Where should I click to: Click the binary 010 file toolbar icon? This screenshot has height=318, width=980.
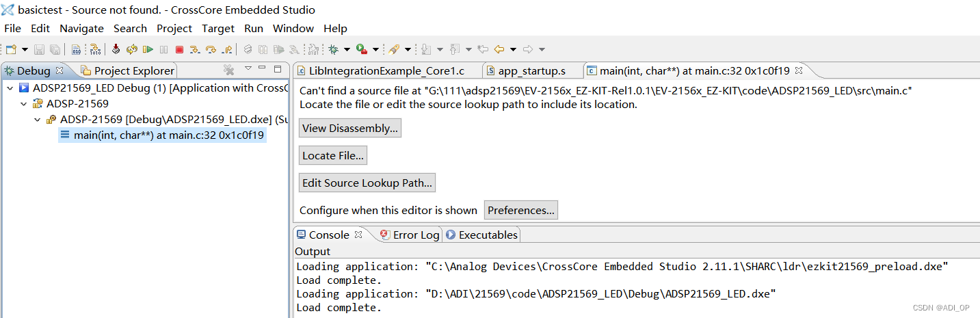76,49
